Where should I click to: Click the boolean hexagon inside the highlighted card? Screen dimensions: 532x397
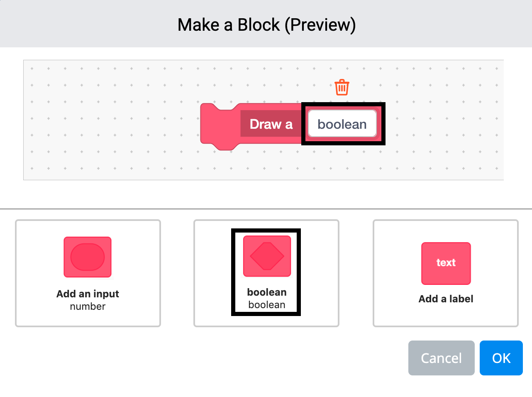(x=266, y=256)
